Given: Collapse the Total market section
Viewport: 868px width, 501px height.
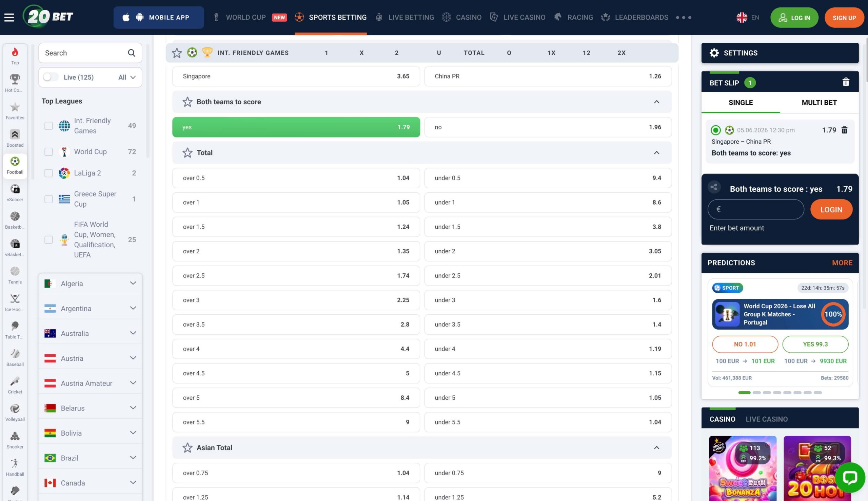Looking at the screenshot, I should tap(656, 153).
